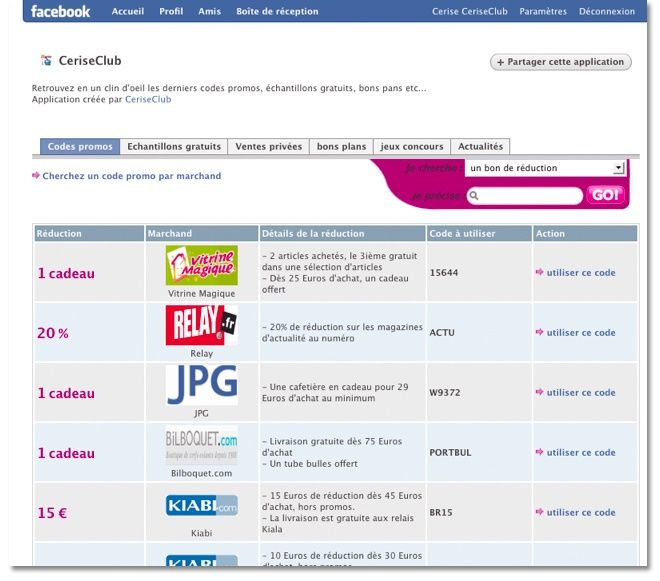Click Déconnexion to log out
660x581 pixels.
click(x=607, y=11)
